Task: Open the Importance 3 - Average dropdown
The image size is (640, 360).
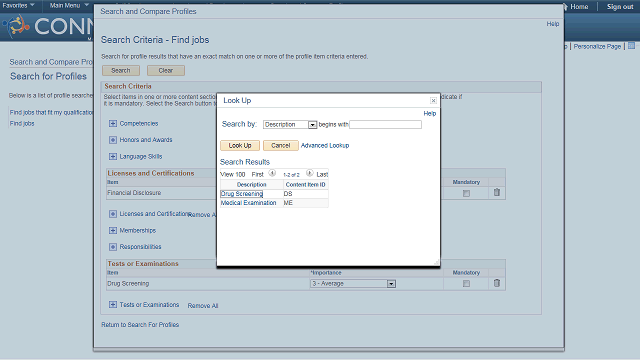Action: (x=391, y=284)
